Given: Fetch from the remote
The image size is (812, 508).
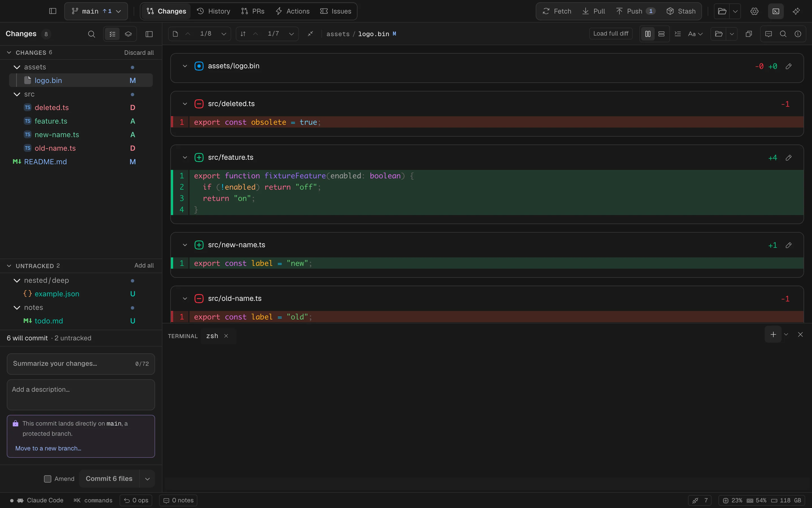Looking at the screenshot, I should coord(557,11).
